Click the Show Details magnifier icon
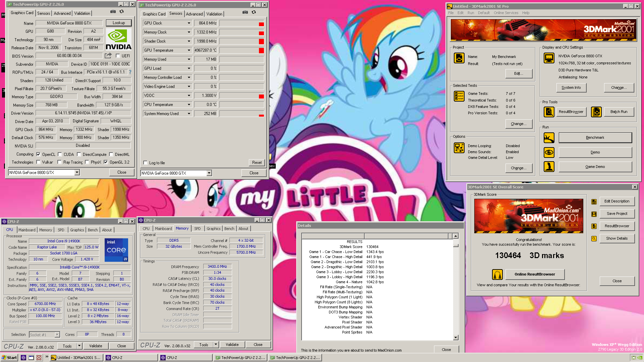The height and width of the screenshot is (362, 644). [594, 239]
